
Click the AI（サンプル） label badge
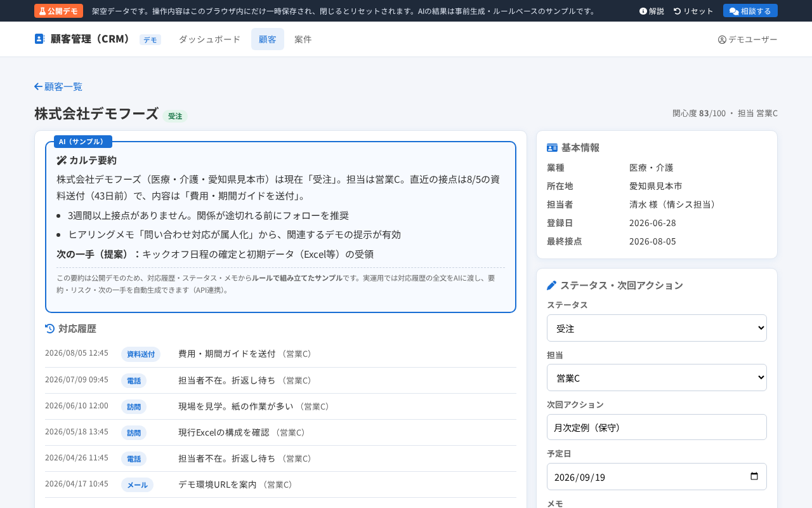pos(83,142)
